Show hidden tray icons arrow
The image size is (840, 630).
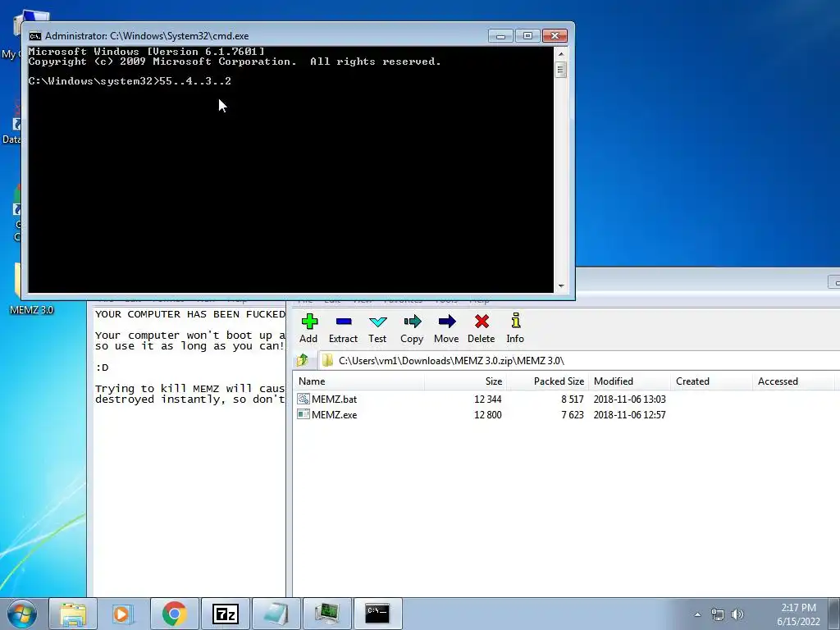click(x=697, y=614)
